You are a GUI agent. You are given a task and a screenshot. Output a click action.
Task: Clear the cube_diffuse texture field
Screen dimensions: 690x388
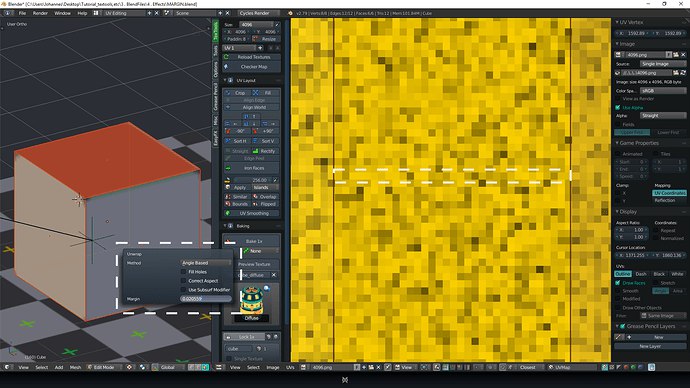[274, 275]
